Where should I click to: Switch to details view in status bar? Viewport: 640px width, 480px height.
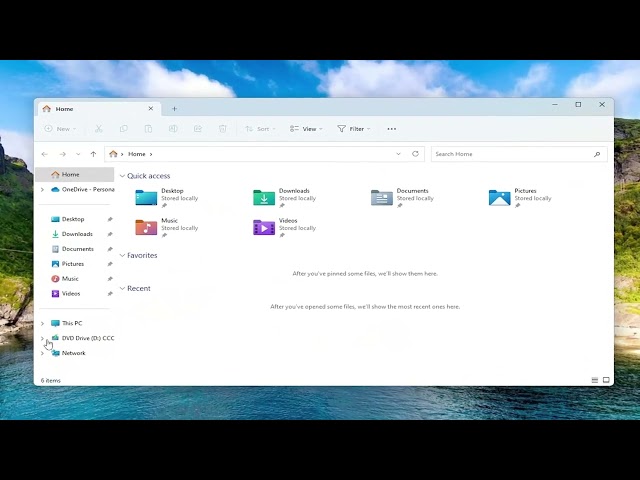click(x=595, y=380)
